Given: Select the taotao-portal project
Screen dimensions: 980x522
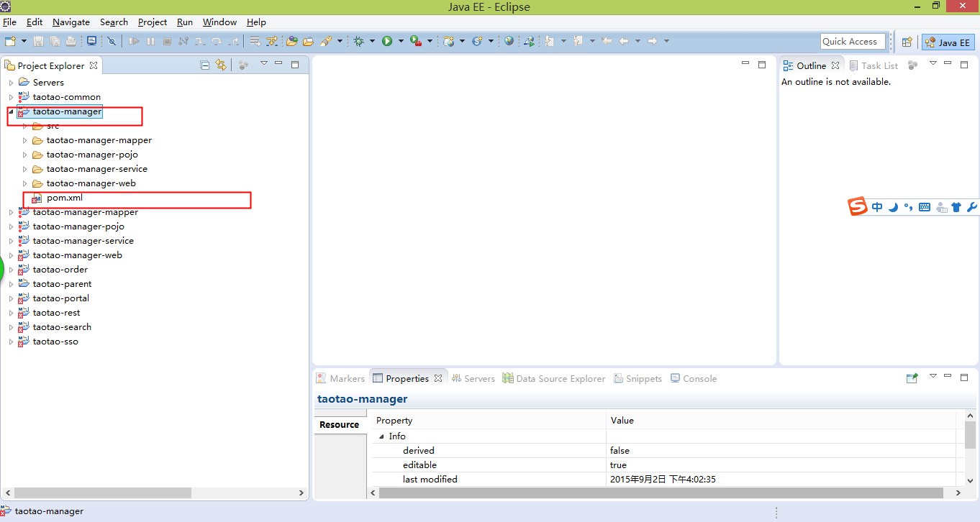Looking at the screenshot, I should (x=60, y=298).
